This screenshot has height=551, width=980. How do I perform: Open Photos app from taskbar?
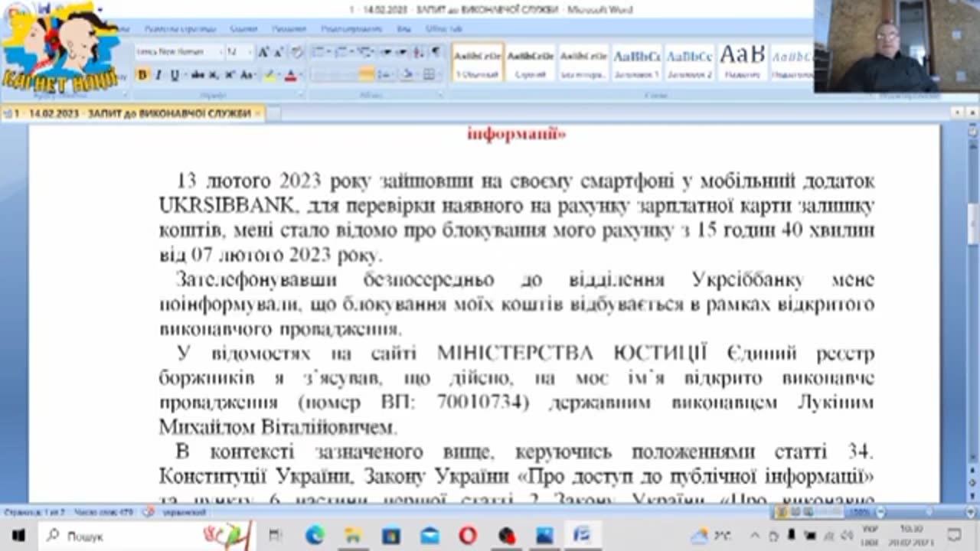[544, 535]
